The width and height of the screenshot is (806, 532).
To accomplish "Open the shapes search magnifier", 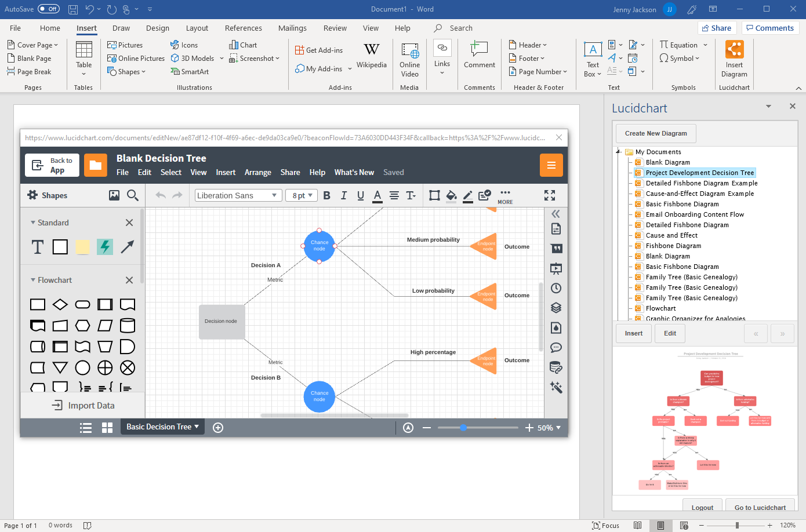I will coord(133,195).
